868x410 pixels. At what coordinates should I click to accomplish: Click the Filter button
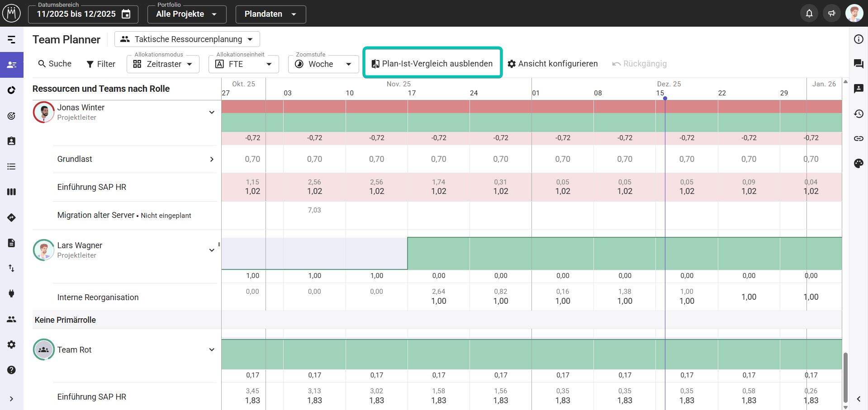point(101,64)
